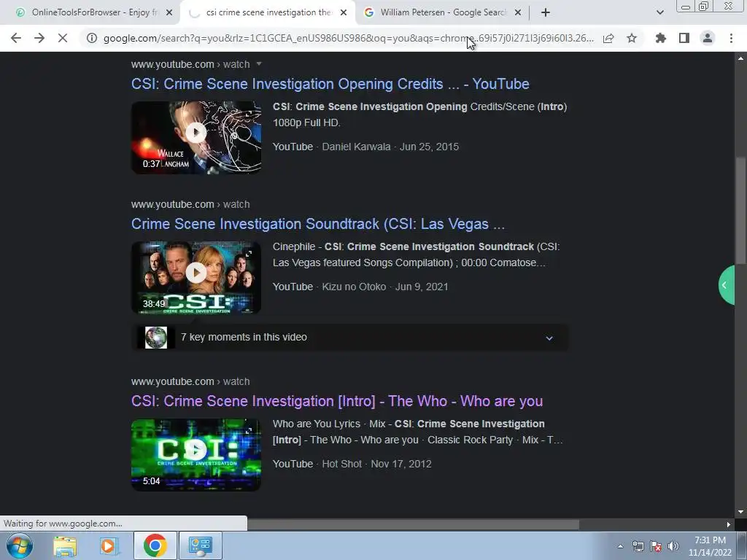This screenshot has width=747, height=560.
Task: Open the green side panel arrow tab
Action: [x=726, y=285]
